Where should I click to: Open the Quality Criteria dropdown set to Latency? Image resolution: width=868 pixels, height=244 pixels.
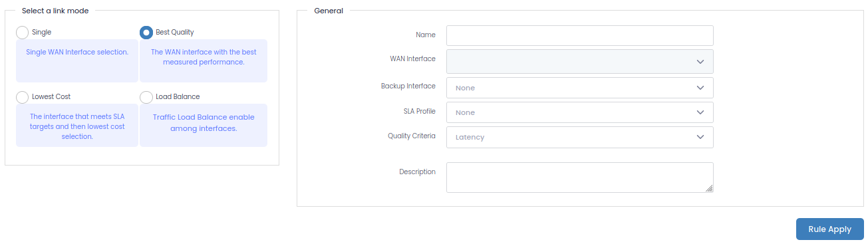click(x=580, y=137)
